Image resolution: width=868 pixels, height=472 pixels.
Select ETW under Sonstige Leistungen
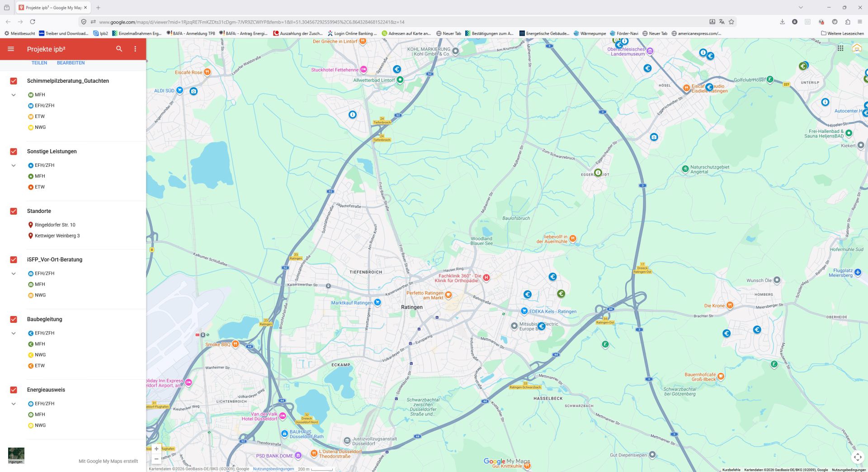click(40, 187)
